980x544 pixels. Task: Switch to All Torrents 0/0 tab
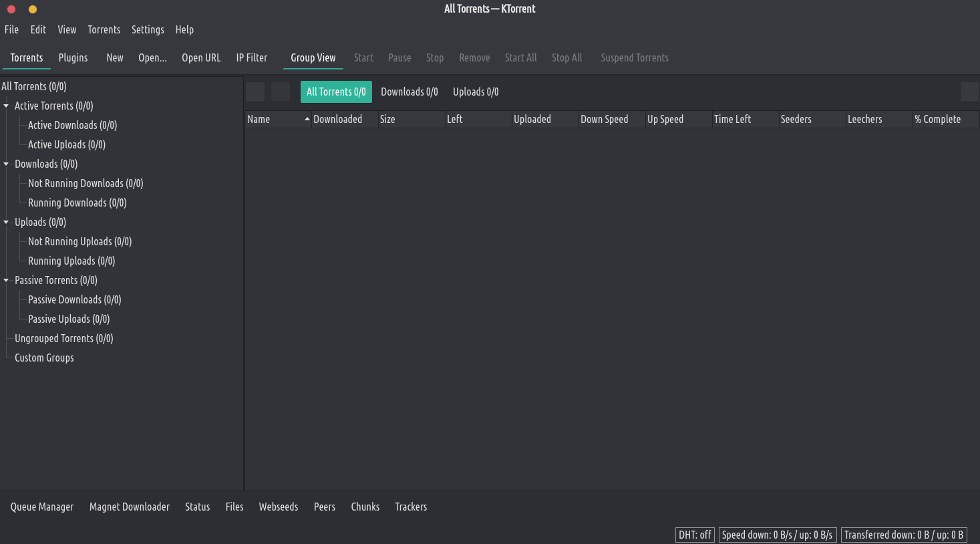pyautogui.click(x=336, y=92)
